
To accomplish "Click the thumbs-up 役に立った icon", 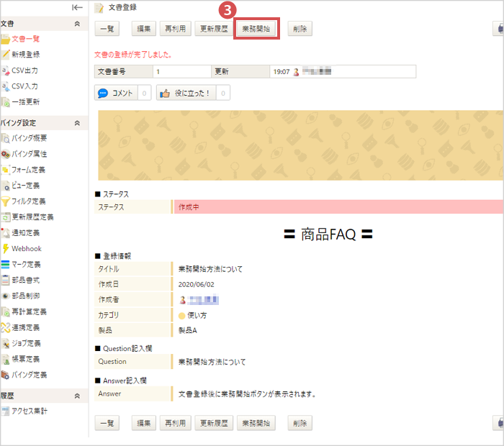I will (165, 94).
